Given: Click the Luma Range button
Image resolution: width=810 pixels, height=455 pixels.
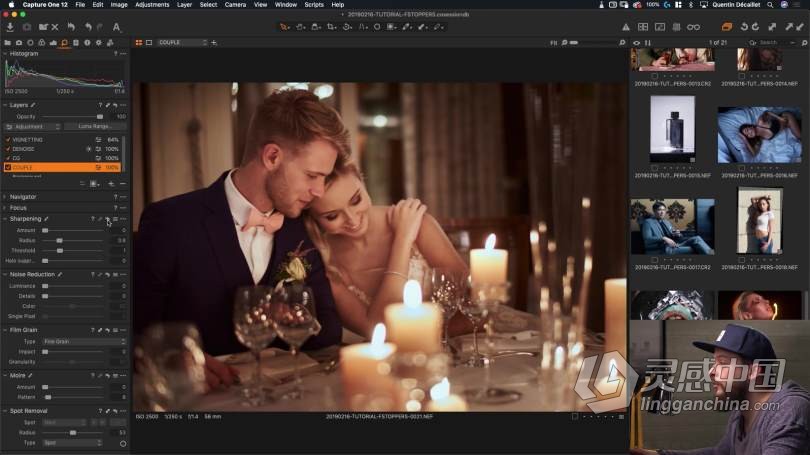Looking at the screenshot, I should 94,127.
